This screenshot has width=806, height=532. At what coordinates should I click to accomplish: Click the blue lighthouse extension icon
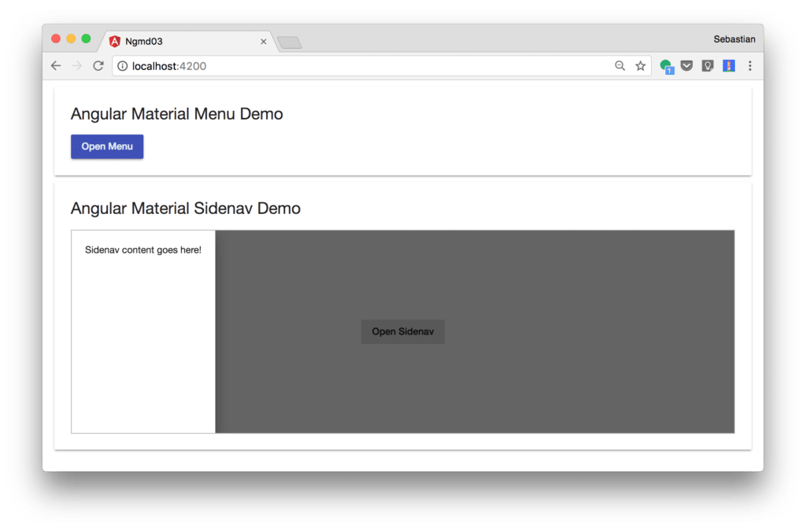[729, 66]
